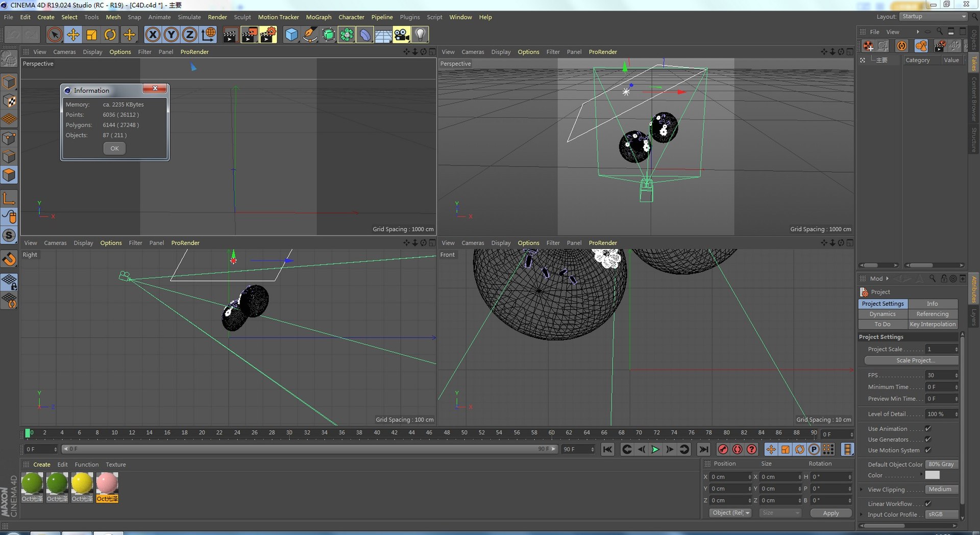This screenshot has width=980, height=535.
Task: Switch to the Key Interpolation tab
Action: (x=933, y=324)
